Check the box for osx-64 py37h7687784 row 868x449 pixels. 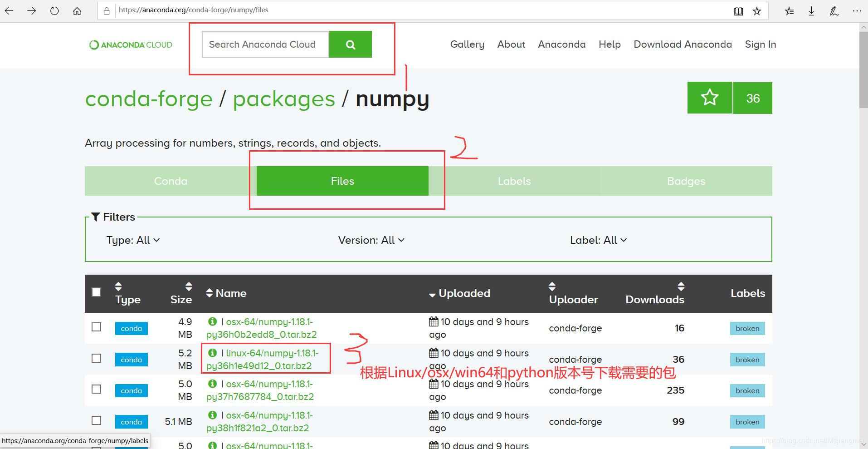[x=96, y=389]
